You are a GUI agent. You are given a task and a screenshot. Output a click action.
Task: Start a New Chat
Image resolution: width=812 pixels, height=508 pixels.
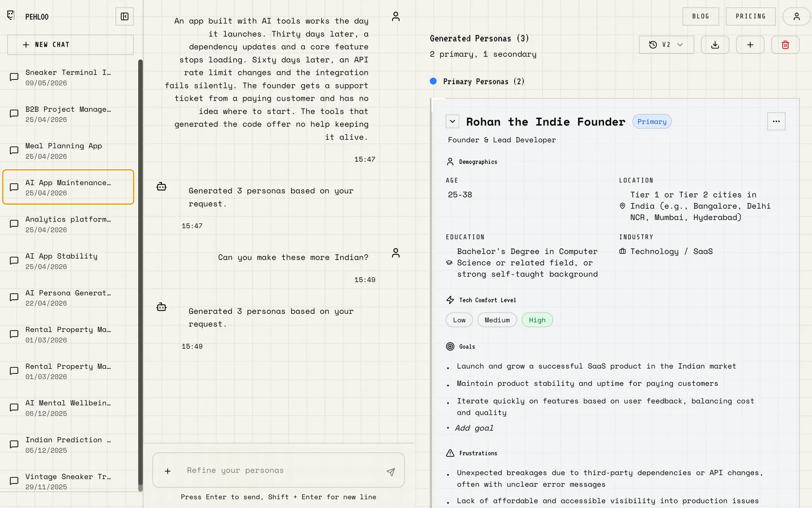(x=71, y=45)
